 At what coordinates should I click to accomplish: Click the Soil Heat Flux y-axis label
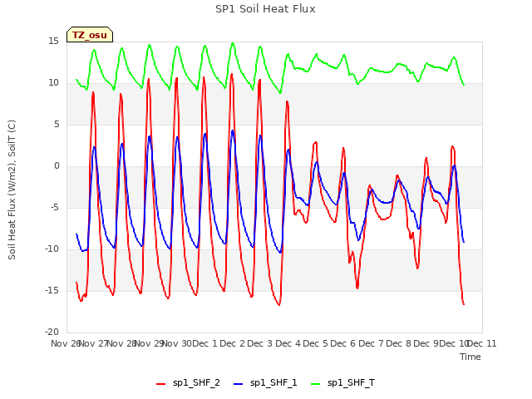(12, 190)
